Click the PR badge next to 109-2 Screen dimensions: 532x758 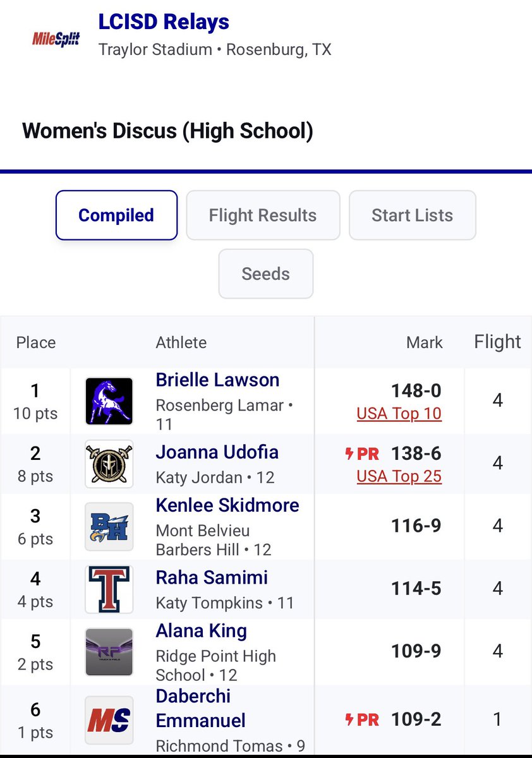tap(363, 719)
